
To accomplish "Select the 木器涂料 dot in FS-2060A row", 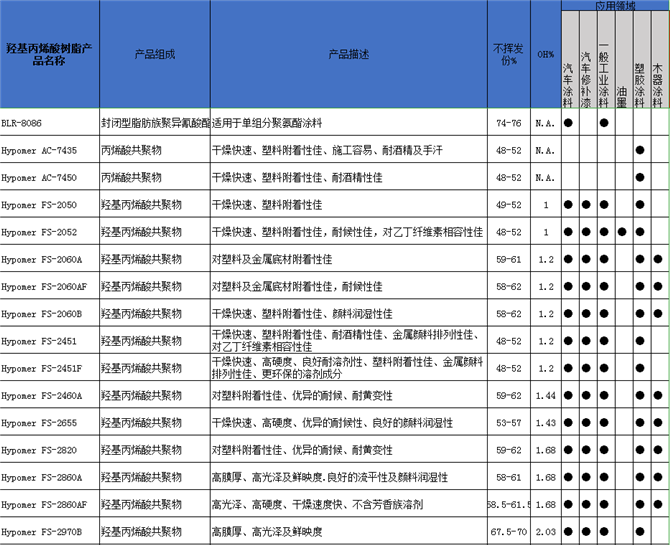I will [658, 259].
